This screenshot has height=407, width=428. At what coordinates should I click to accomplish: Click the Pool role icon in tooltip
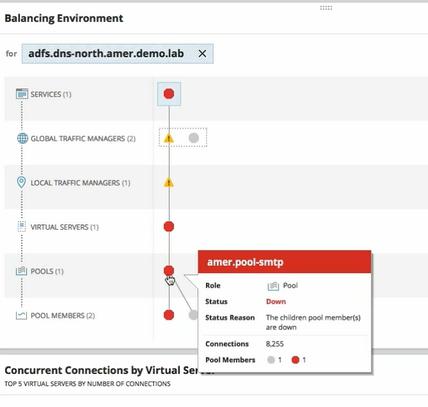(x=273, y=286)
